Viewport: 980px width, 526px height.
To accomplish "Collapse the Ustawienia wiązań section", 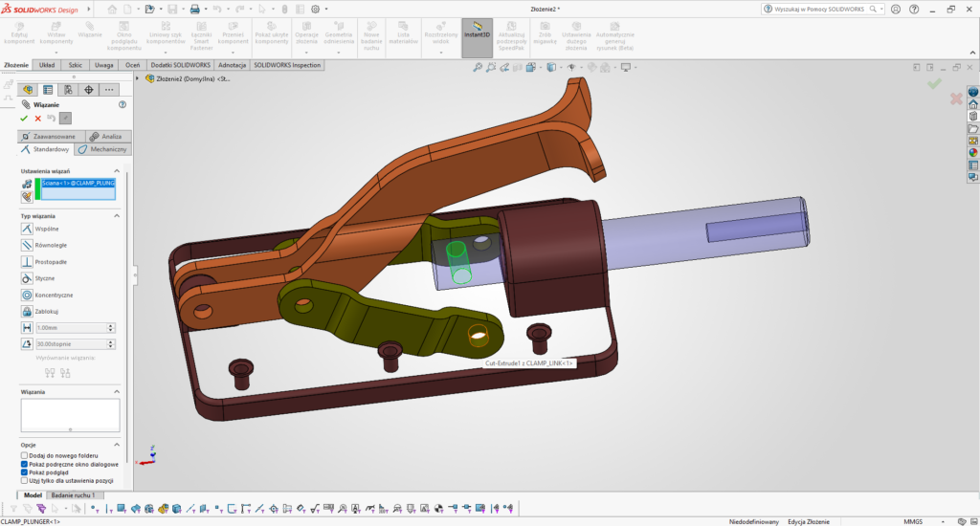I will (x=116, y=170).
